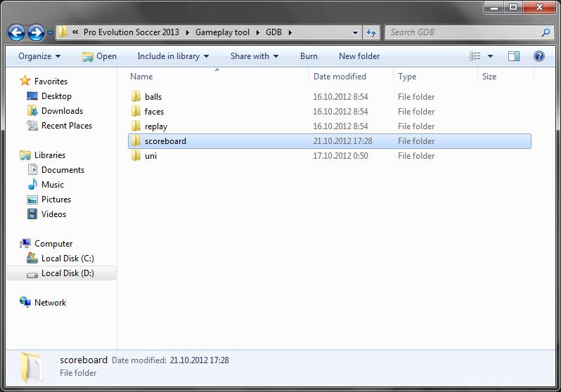561x392 pixels.
Task: Sort by the Type column header
Action: (x=407, y=77)
